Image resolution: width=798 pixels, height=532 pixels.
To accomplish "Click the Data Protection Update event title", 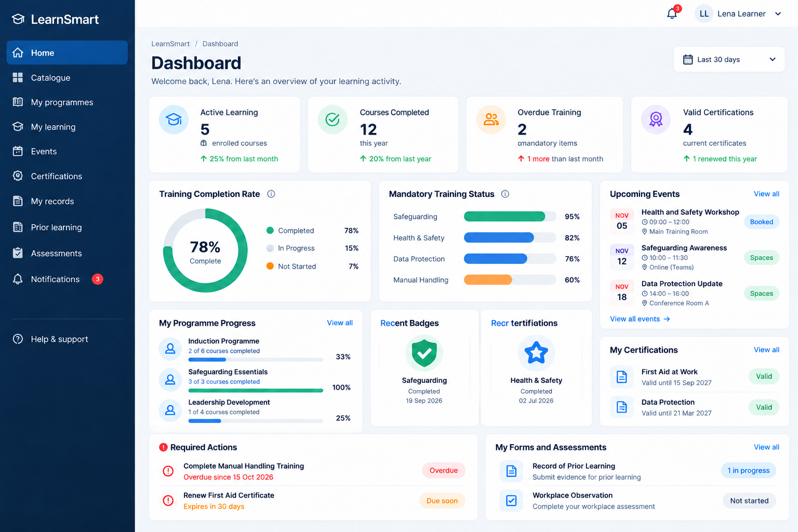I will pos(682,284).
